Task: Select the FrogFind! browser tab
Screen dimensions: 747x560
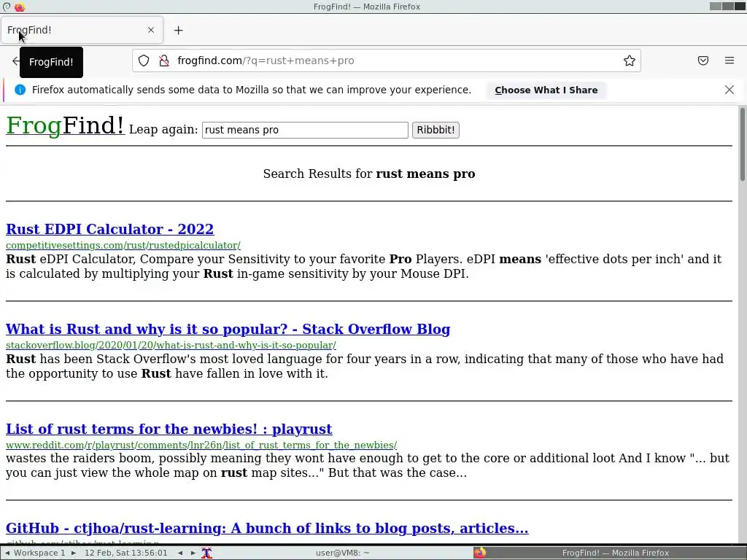Action: pyautogui.click(x=82, y=30)
